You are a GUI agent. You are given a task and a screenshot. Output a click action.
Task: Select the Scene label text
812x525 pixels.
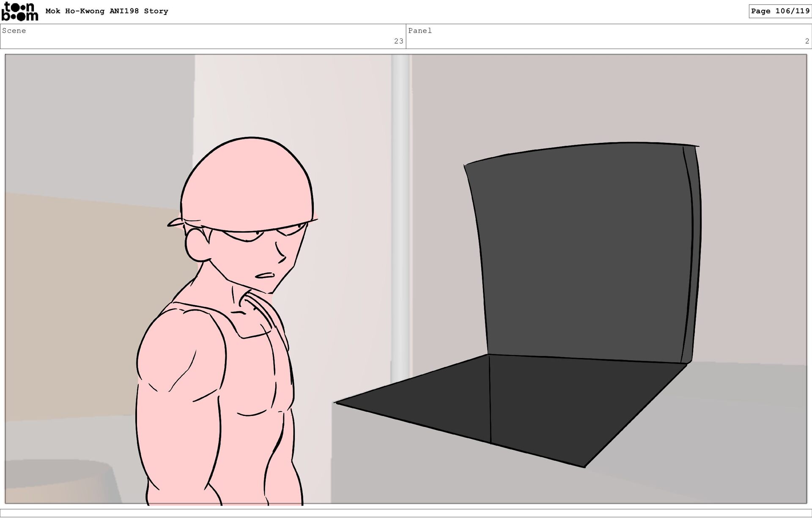tap(14, 30)
